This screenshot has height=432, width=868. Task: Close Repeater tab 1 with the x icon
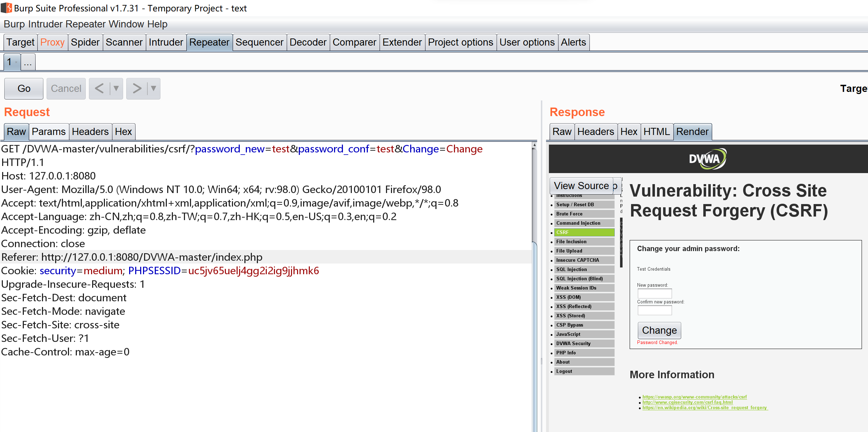point(16,62)
